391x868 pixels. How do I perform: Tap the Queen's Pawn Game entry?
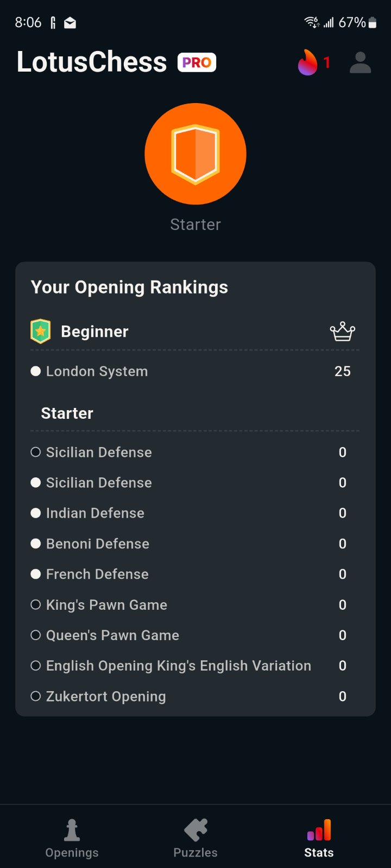tap(112, 635)
